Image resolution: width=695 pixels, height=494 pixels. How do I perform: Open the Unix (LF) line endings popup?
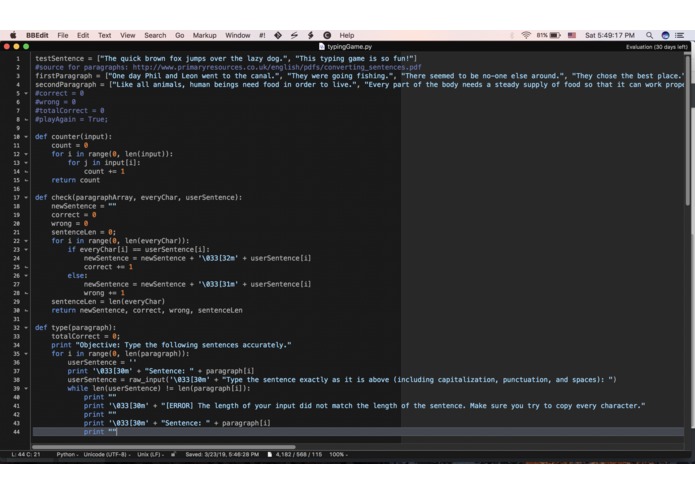point(150,454)
